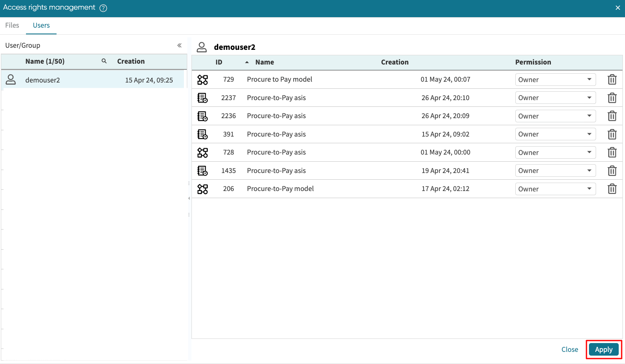Search user names with magnifier icon

click(x=104, y=61)
